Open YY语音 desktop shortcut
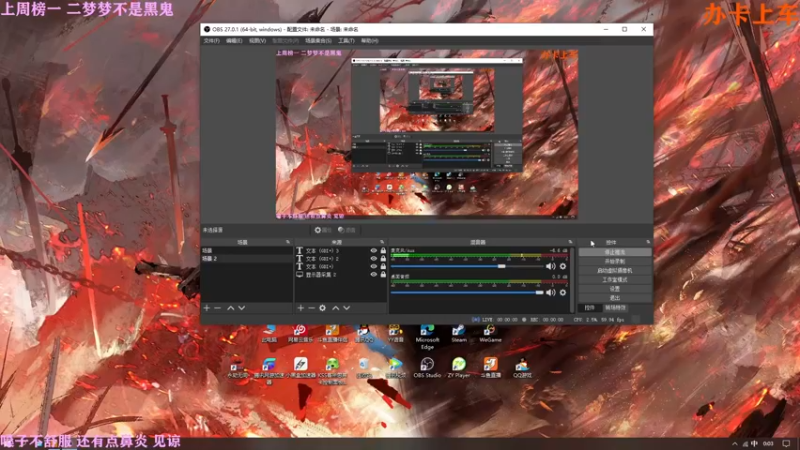The image size is (800, 450). coord(395,333)
